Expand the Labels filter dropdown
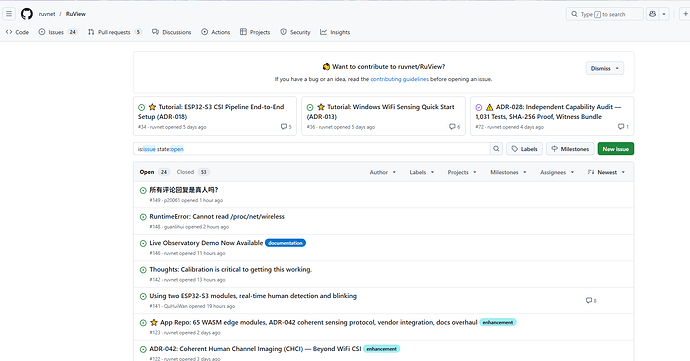Viewport: 690px width, 361px height. click(x=422, y=173)
